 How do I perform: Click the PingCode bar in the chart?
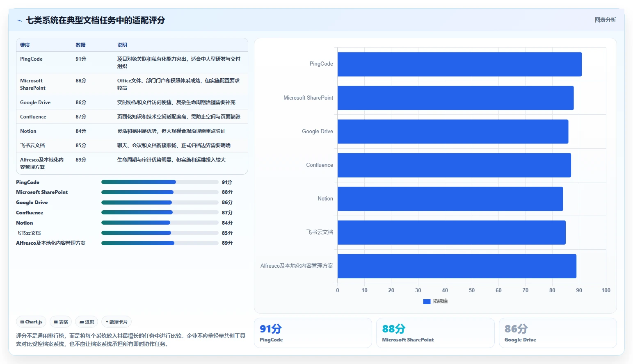[459, 64]
